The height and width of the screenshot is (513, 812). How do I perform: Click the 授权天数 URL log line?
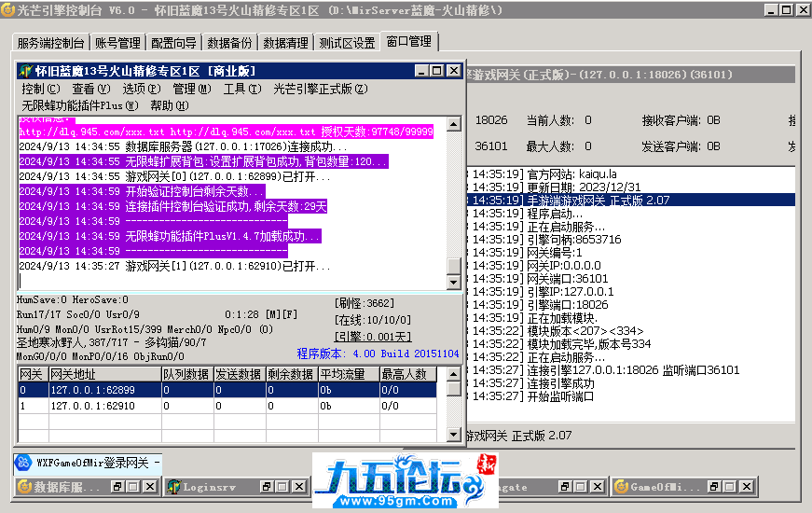coord(227,132)
